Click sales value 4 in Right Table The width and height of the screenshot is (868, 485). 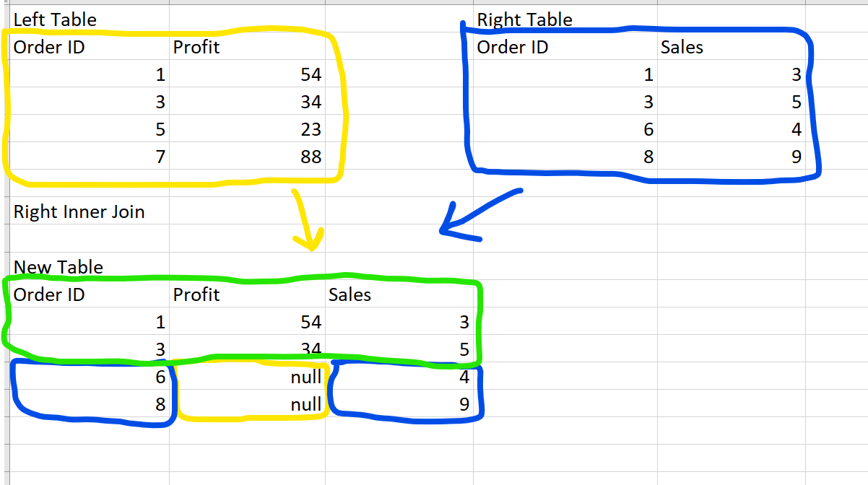click(x=796, y=130)
